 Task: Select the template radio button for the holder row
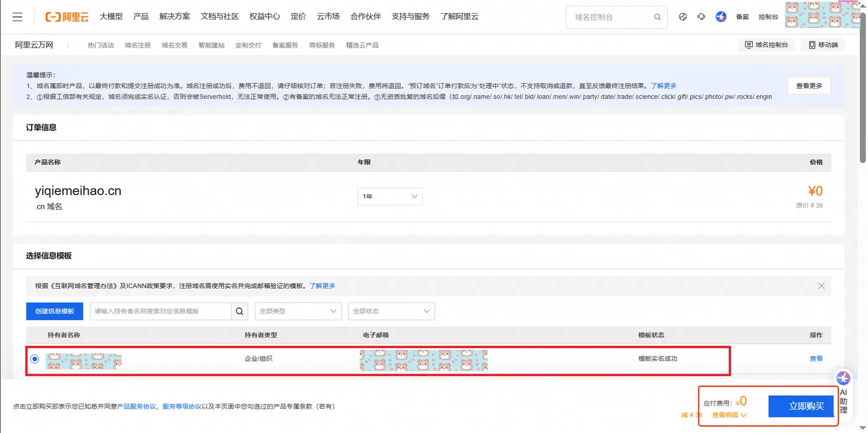click(35, 358)
